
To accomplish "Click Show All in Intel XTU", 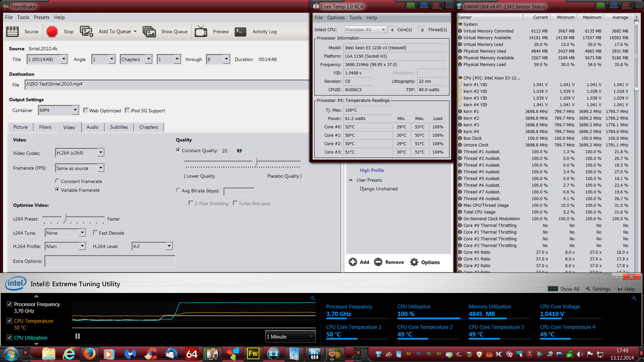I will pyautogui.click(x=564, y=289).
